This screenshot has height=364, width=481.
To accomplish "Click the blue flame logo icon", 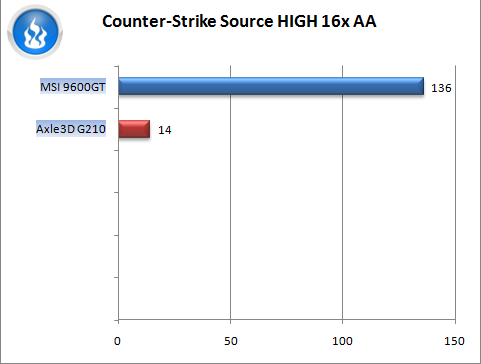I will coord(35,32).
